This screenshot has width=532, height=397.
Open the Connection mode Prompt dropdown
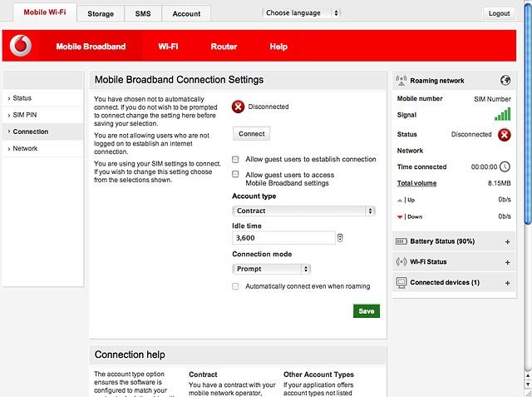coord(271,269)
